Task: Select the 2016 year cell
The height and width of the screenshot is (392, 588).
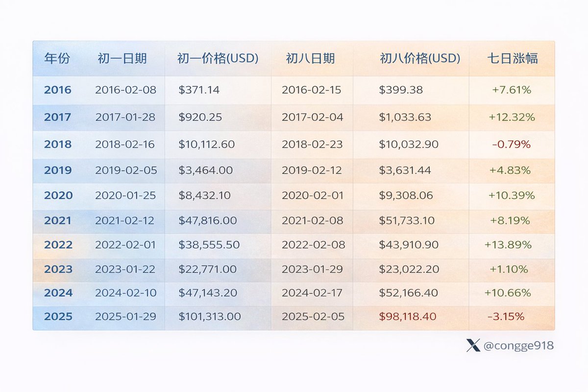Action: [58, 90]
